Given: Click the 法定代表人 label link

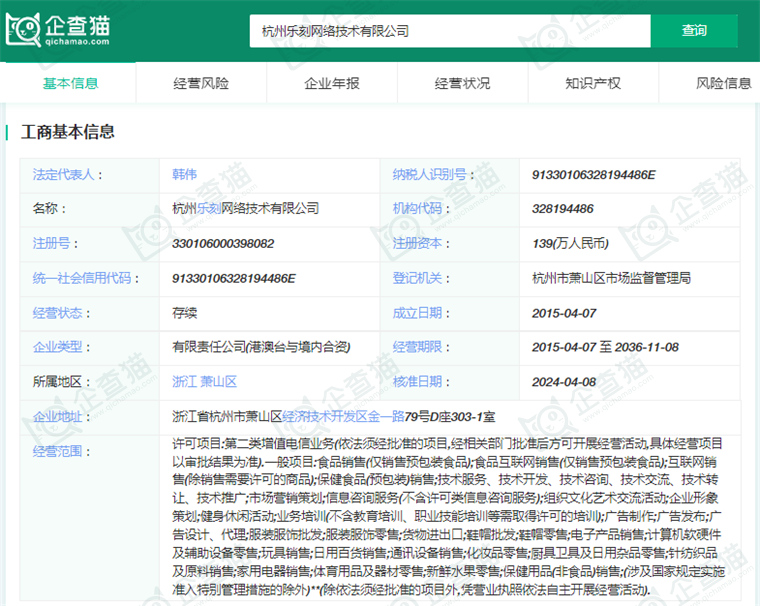Looking at the screenshot, I should (x=63, y=175).
